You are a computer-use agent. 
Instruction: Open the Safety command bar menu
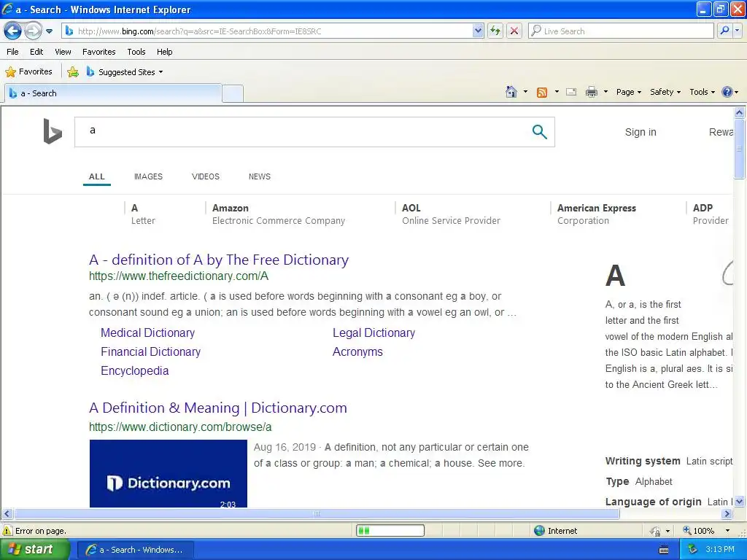pos(665,92)
